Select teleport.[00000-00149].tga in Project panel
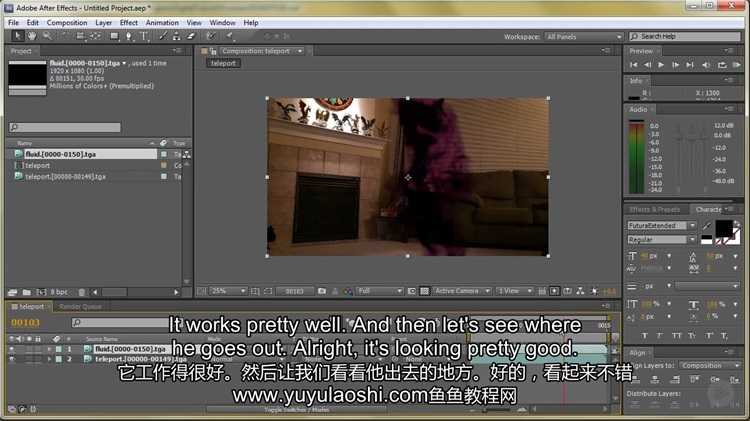Screen dimensions: 750x421 point(65,177)
